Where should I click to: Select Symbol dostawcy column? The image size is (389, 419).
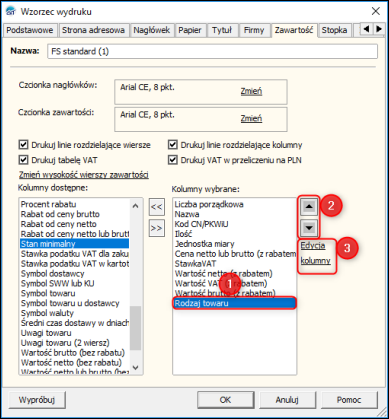pos(74,274)
